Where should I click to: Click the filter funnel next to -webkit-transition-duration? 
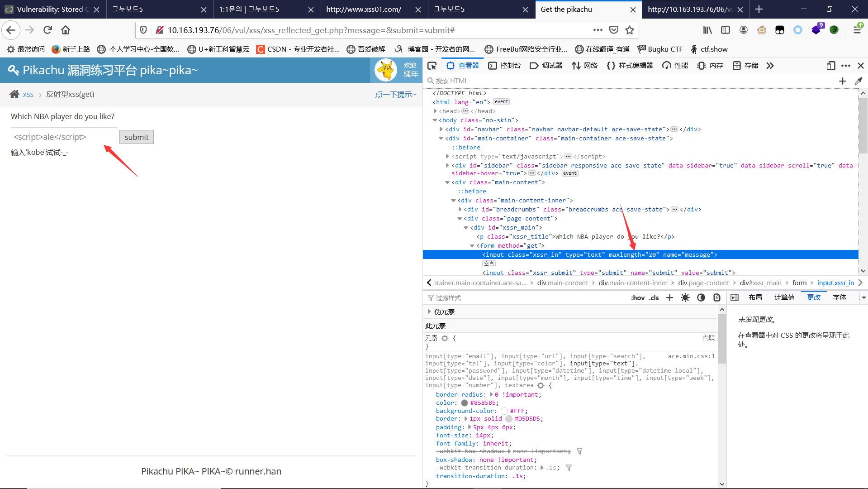[569, 468]
